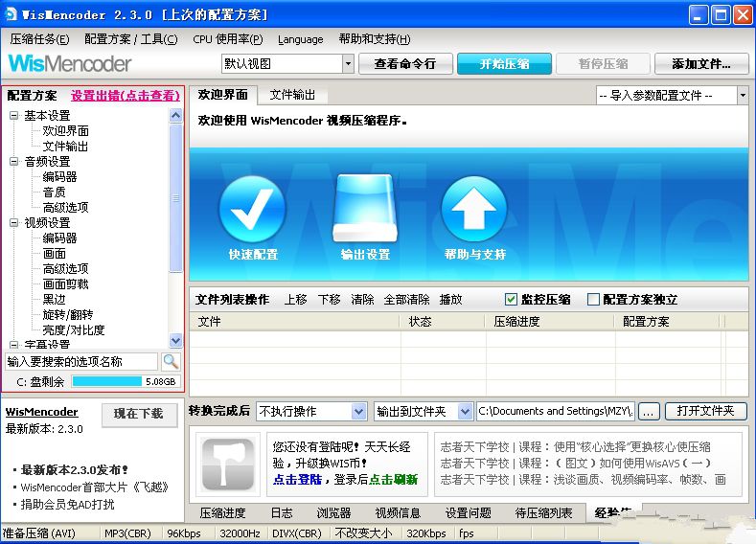
Task: Collapse the 基本设置 tree node
Action: (14, 116)
